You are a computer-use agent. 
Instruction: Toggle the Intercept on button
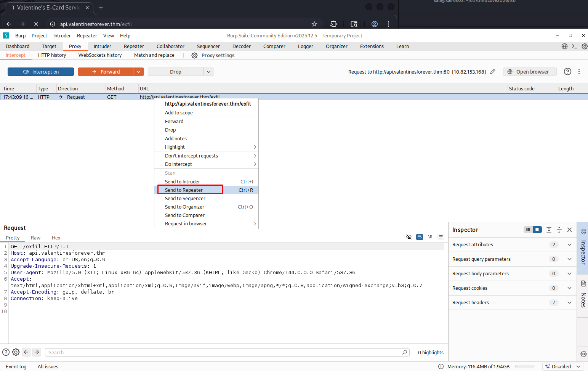click(x=41, y=72)
